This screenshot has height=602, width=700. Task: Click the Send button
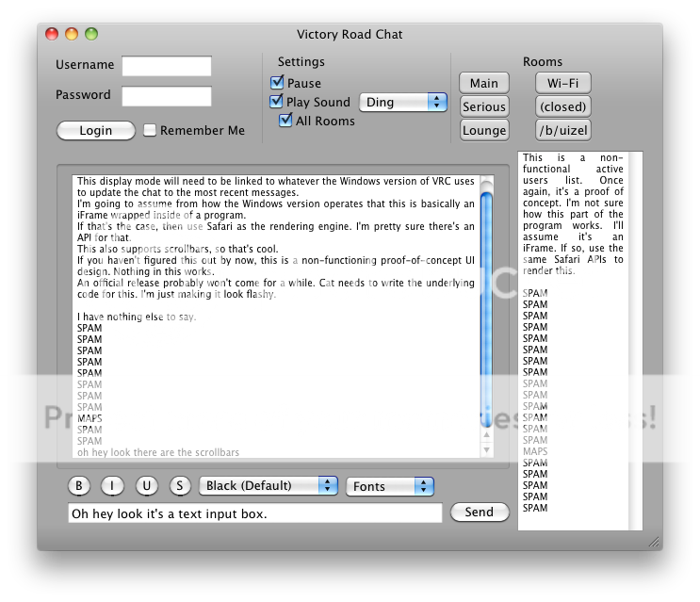480,513
